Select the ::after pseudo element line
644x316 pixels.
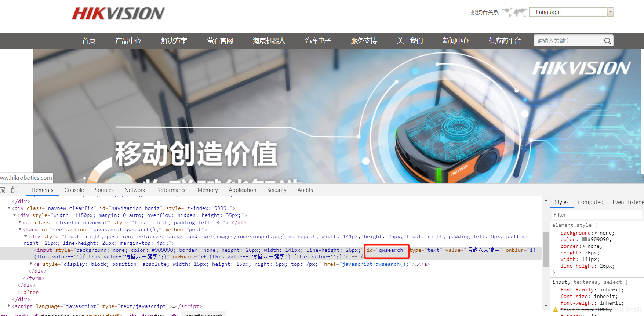(28, 292)
